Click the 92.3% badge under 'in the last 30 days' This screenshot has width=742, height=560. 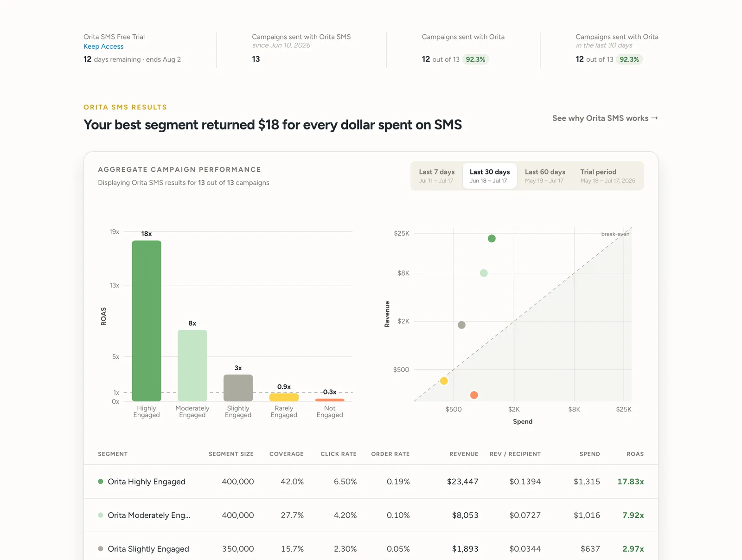tap(629, 59)
